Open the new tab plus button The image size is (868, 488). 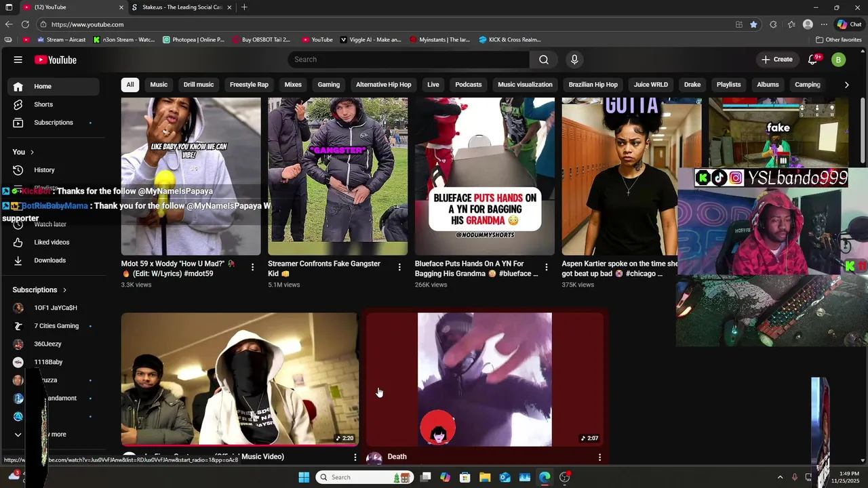(x=244, y=7)
